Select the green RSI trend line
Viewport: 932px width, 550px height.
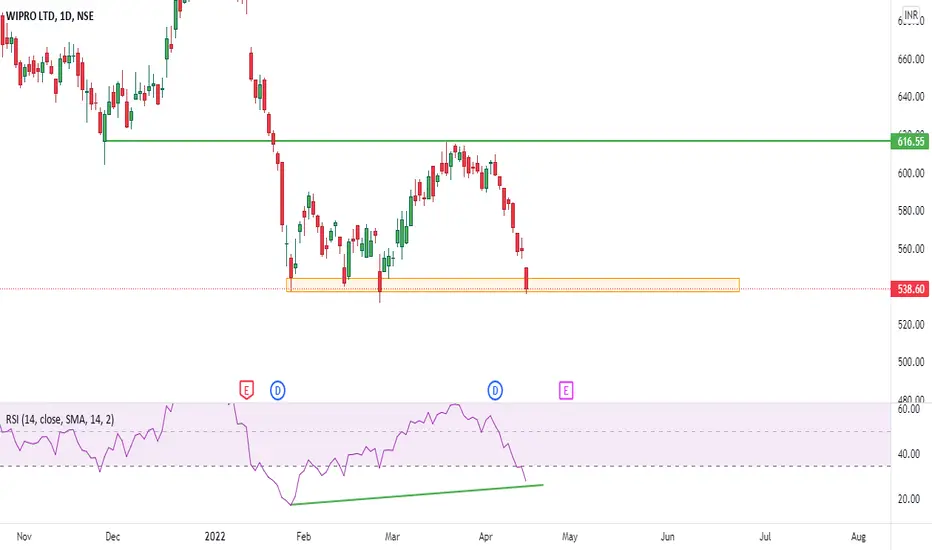[417, 495]
